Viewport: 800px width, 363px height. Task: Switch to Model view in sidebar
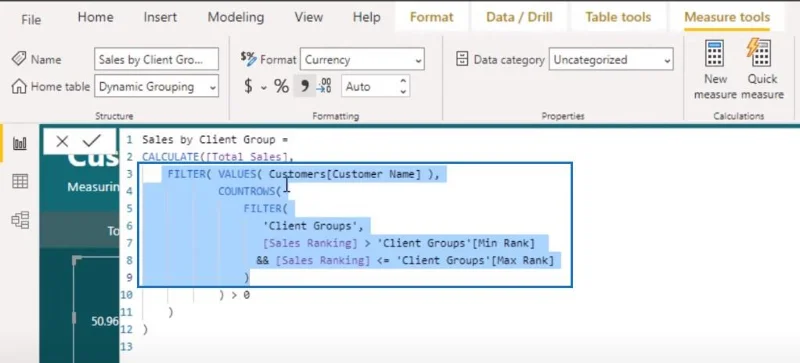20,220
